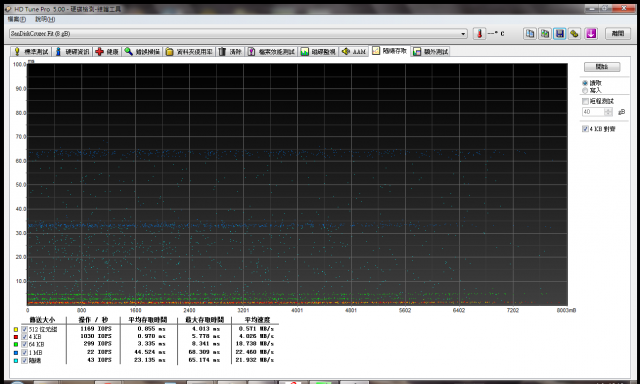The width and height of the screenshot is (640, 384).
Task: Click the 3.335 ms average access time
Action: click(x=151, y=344)
